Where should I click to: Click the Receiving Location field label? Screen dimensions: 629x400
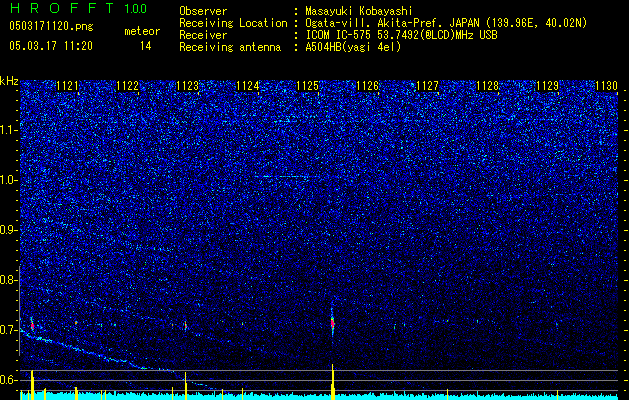pyautogui.click(x=233, y=23)
